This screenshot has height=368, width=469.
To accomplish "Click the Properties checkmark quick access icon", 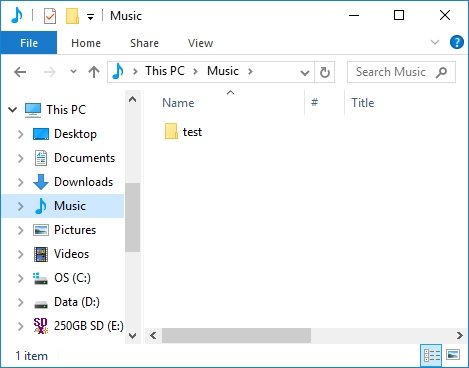I will (x=50, y=16).
